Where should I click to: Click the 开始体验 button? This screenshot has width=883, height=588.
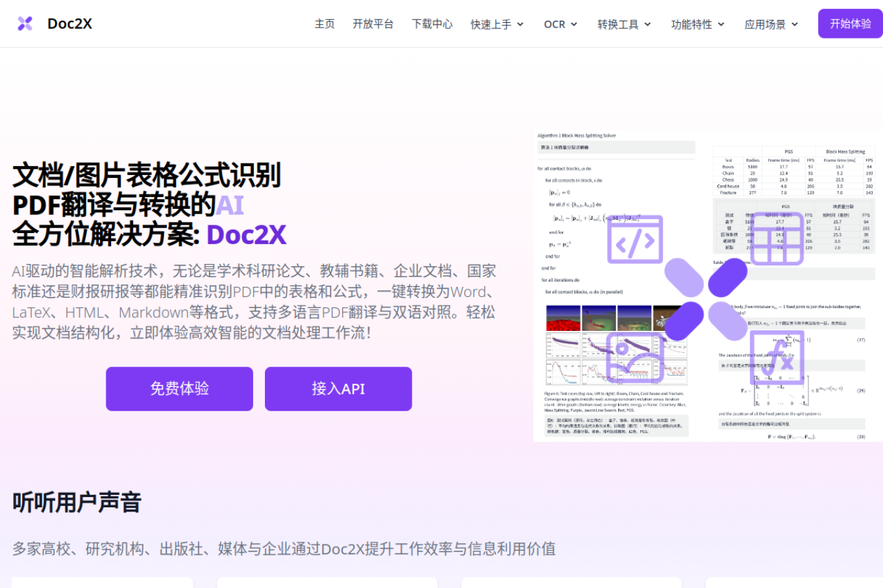point(851,23)
